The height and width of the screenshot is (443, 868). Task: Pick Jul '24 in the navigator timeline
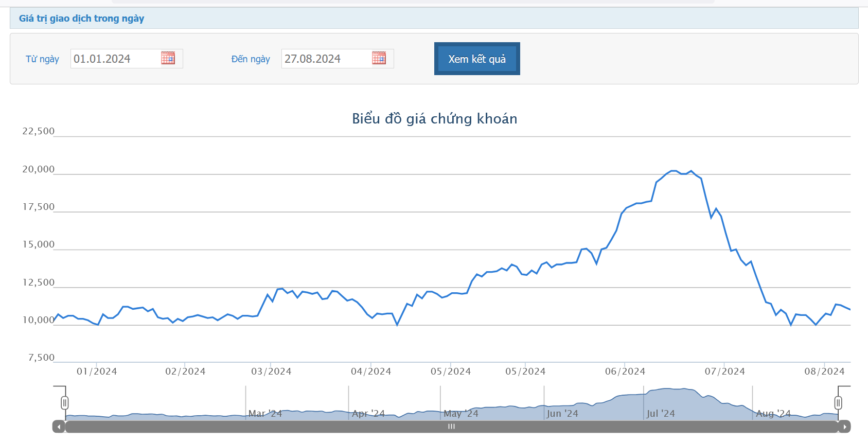[661, 414]
